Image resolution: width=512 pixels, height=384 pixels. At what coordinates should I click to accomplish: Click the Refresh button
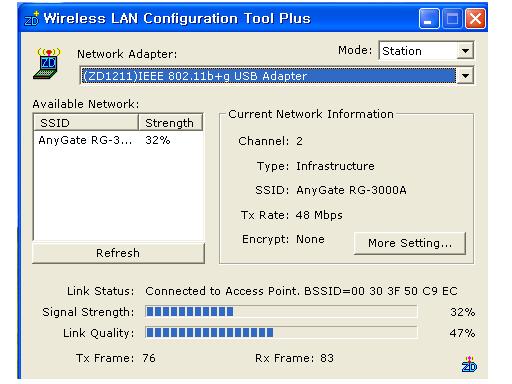(x=118, y=253)
